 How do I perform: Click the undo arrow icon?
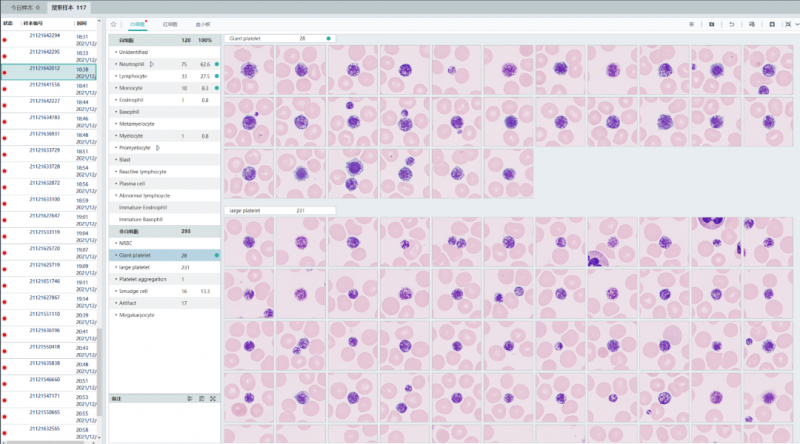(731, 24)
